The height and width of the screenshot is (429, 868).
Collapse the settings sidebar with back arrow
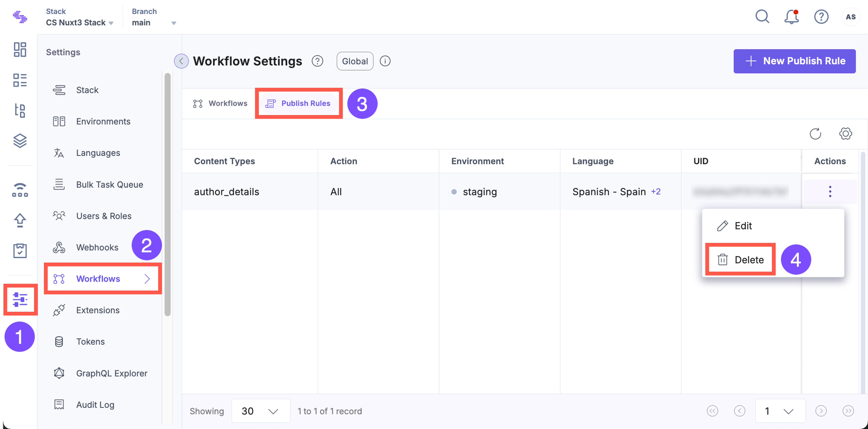(x=181, y=61)
